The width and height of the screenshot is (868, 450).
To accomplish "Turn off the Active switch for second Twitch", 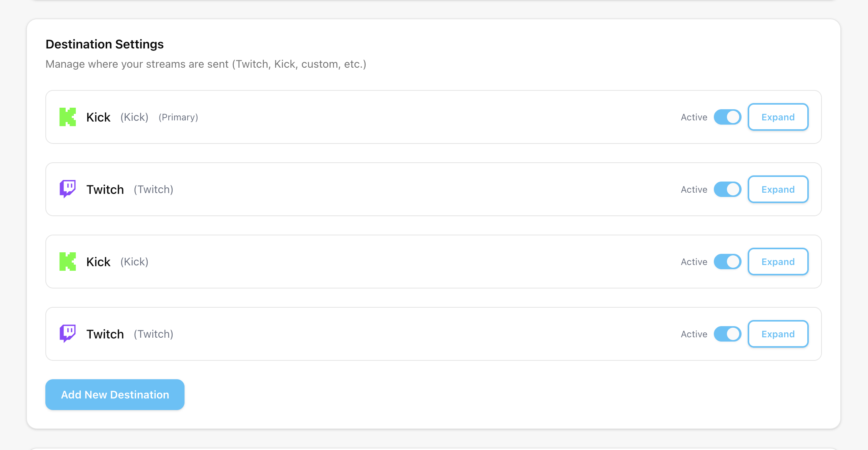I will tap(727, 189).
